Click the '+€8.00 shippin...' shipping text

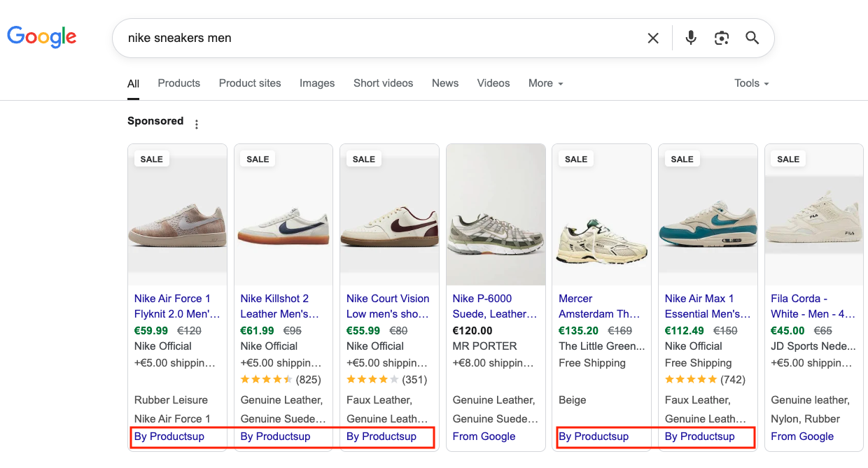pos(493,363)
